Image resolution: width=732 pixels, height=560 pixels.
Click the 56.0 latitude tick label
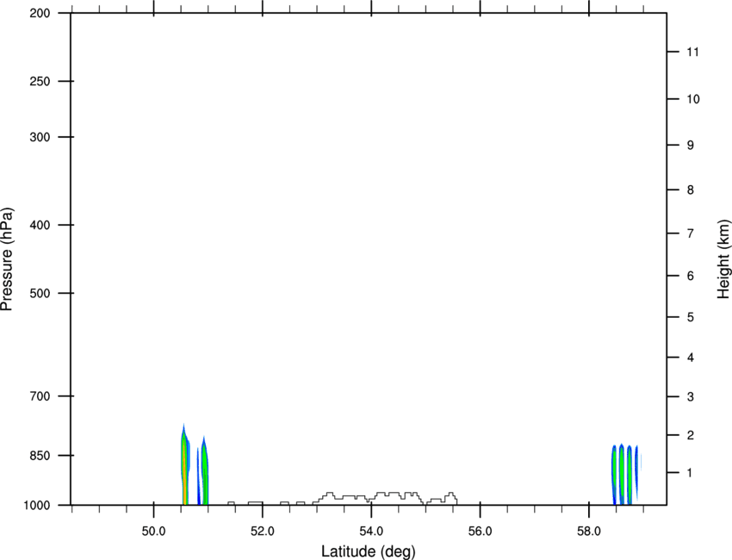(x=480, y=532)
